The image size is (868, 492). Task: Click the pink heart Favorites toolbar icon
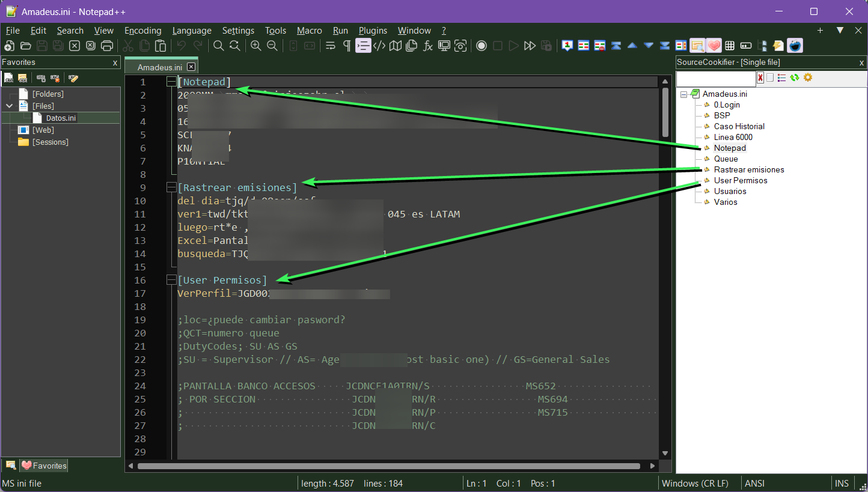(x=714, y=46)
